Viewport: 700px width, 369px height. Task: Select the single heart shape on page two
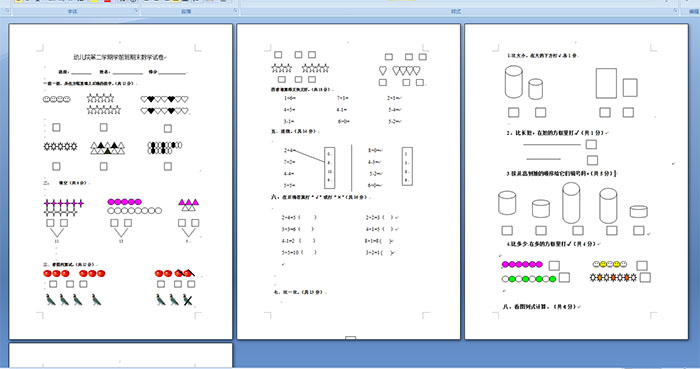point(383,70)
